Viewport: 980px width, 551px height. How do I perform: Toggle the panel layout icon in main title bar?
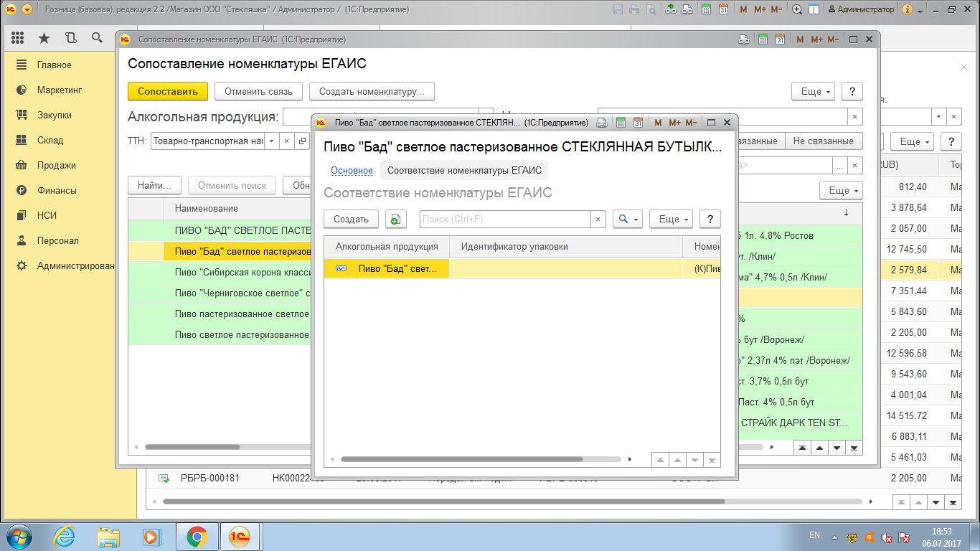(x=814, y=9)
